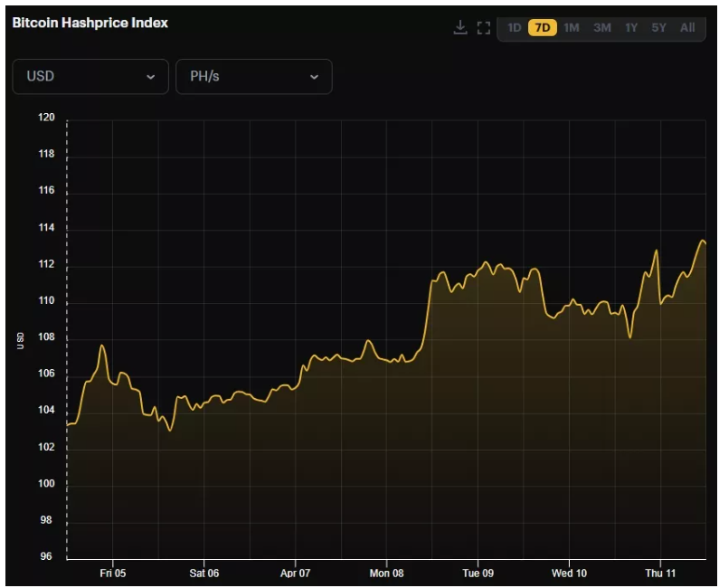
Task: Click the chevron arrow in the PH/s selector
Action: click(314, 77)
